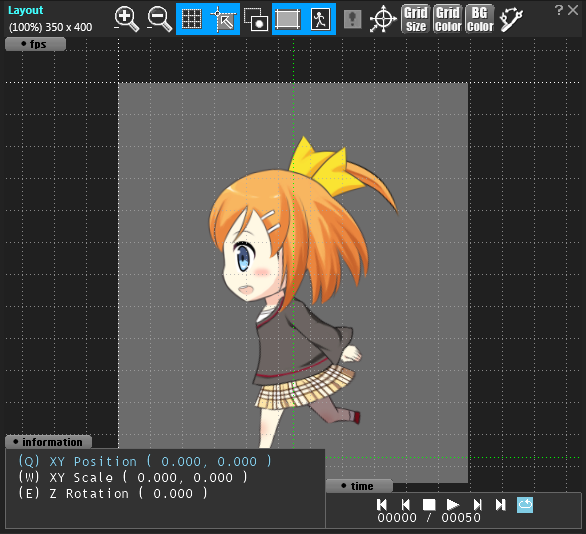Select Z Rotation (E) mode
This screenshot has height=534, width=586.
(113, 494)
